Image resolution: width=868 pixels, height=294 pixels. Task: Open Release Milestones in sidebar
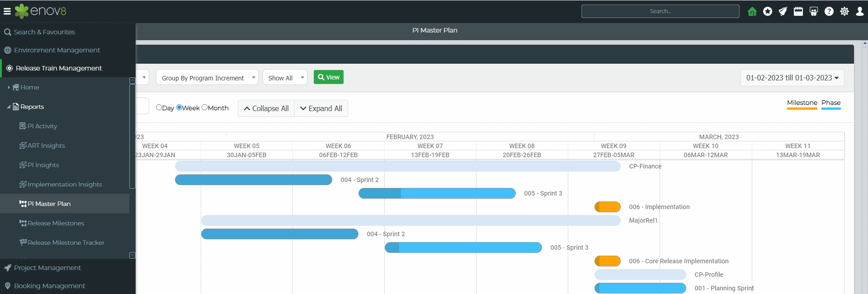(x=56, y=223)
